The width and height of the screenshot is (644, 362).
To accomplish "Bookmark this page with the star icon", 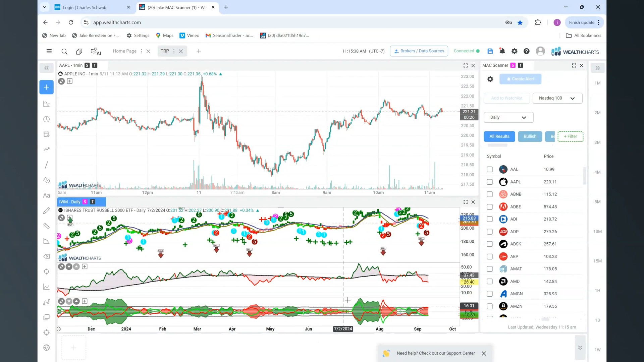I will 520,22.
